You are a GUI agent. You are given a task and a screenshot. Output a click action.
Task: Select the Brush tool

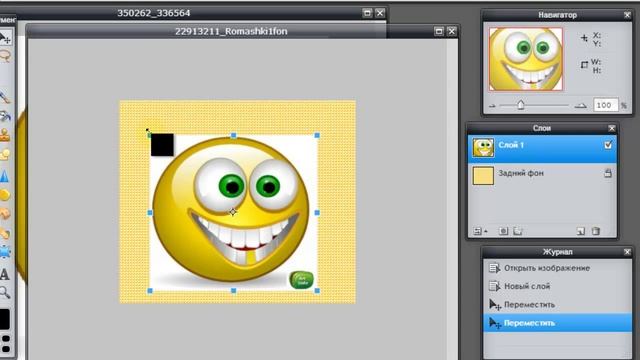click(5, 98)
